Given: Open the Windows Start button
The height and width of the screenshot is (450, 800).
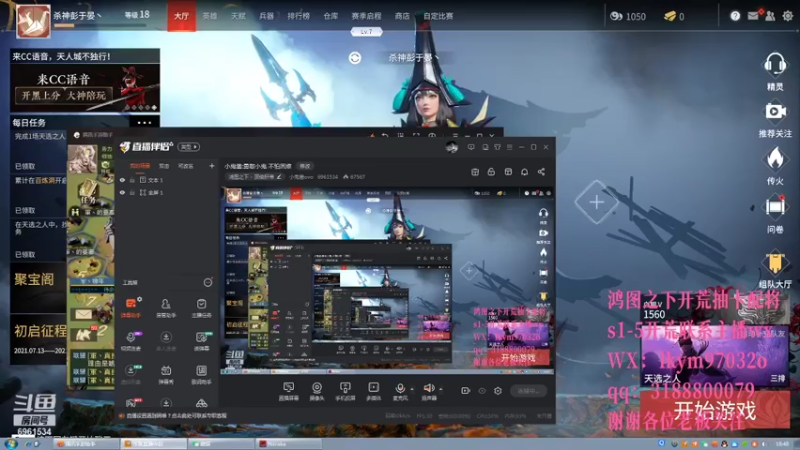Looking at the screenshot, I should click(11, 444).
